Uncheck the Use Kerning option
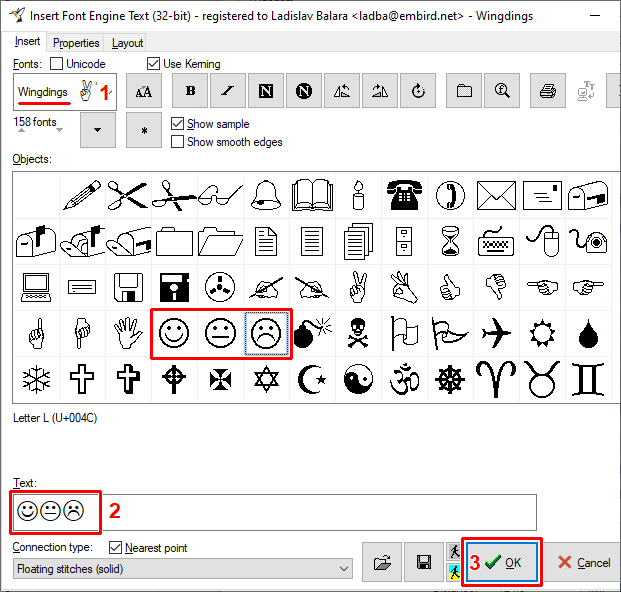The height and width of the screenshot is (592, 621). click(x=154, y=64)
